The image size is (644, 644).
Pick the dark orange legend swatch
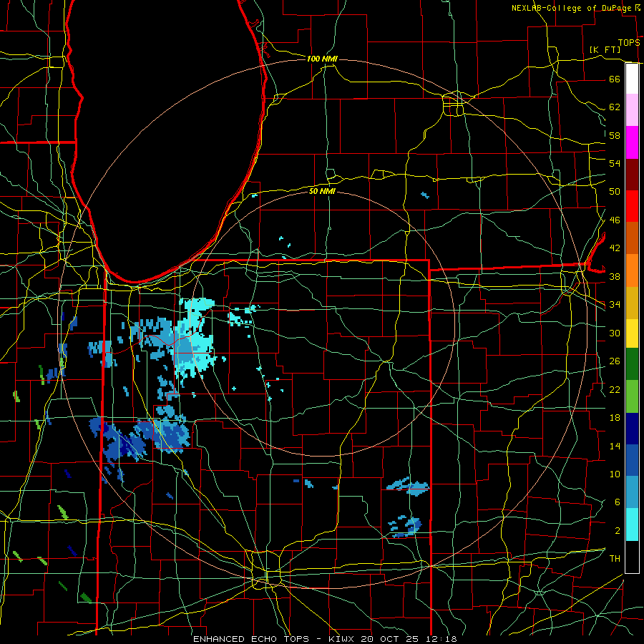632,238
